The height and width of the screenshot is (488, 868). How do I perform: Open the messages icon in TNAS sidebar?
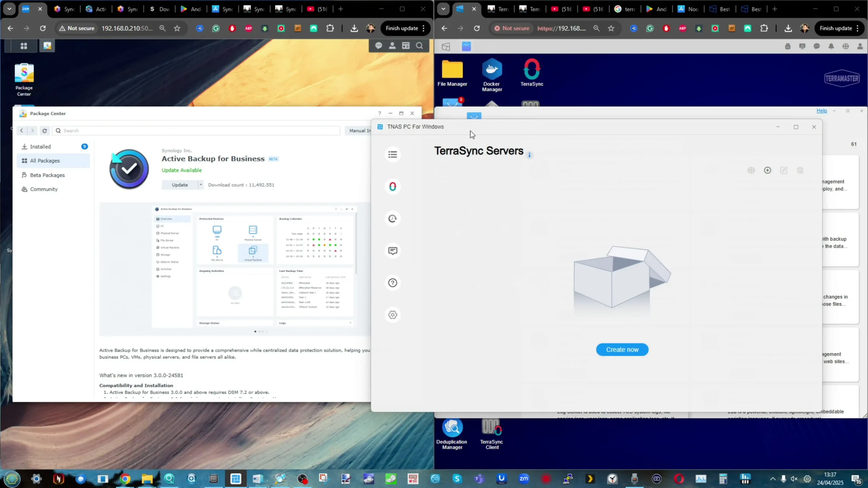(x=393, y=251)
